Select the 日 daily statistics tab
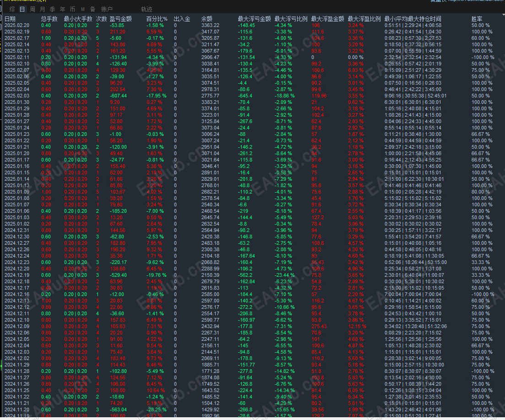This screenshot has width=505, height=420. click(22, 9)
